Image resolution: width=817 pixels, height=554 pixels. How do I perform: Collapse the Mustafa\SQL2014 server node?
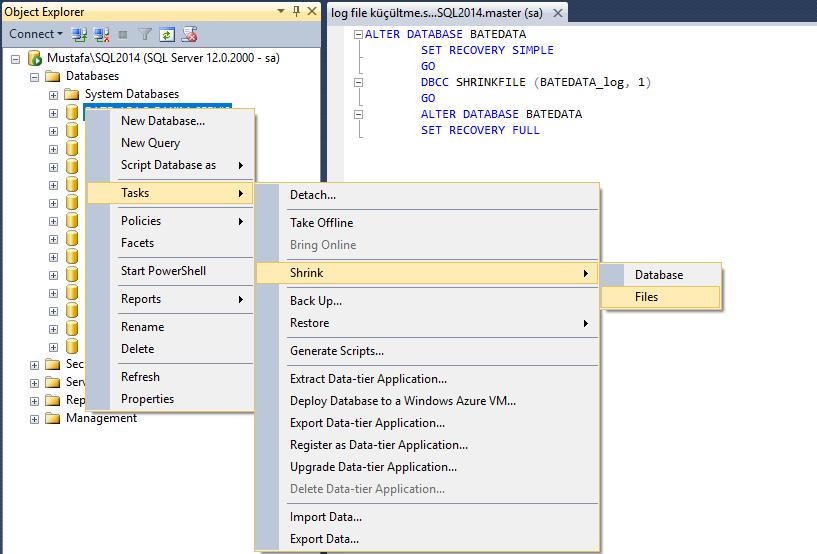tap(16, 58)
